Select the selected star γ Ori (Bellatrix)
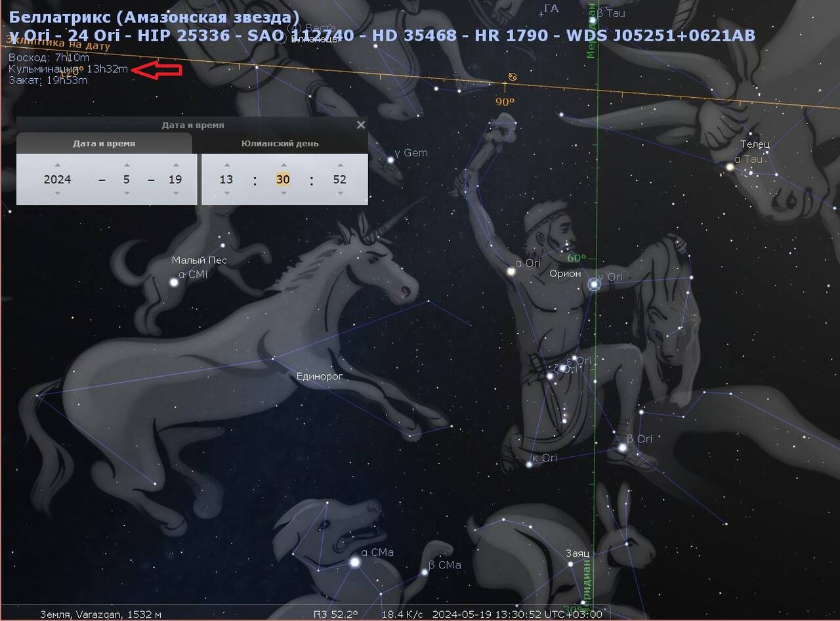The width and height of the screenshot is (840, 621). (595, 284)
